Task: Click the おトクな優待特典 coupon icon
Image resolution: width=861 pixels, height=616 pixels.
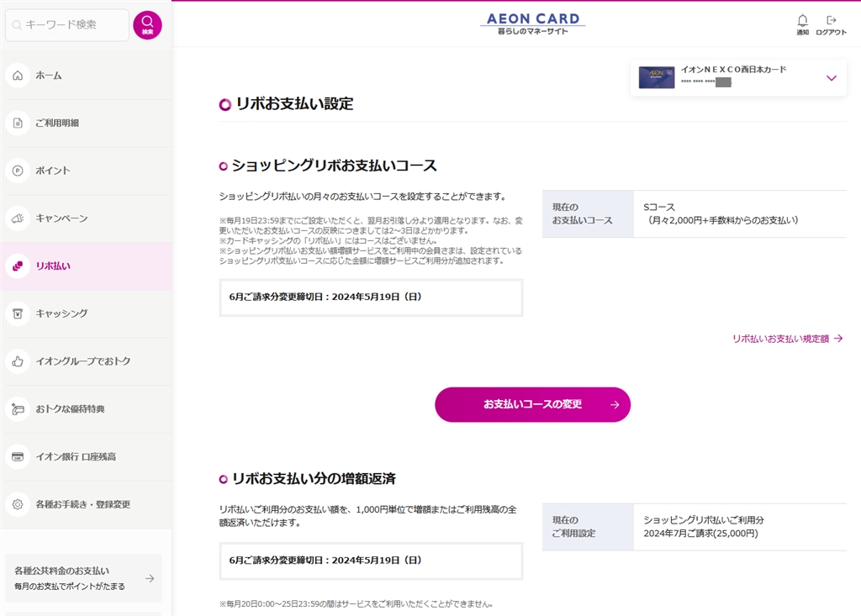Action: 18,409
